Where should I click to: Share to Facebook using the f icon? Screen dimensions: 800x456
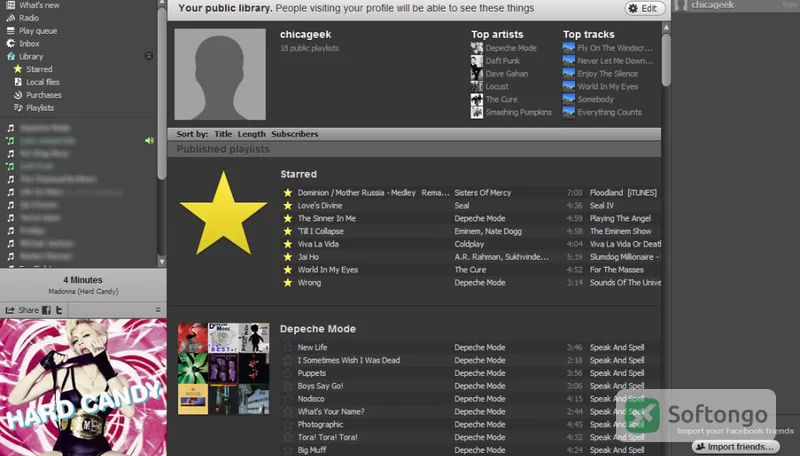pos(46,310)
